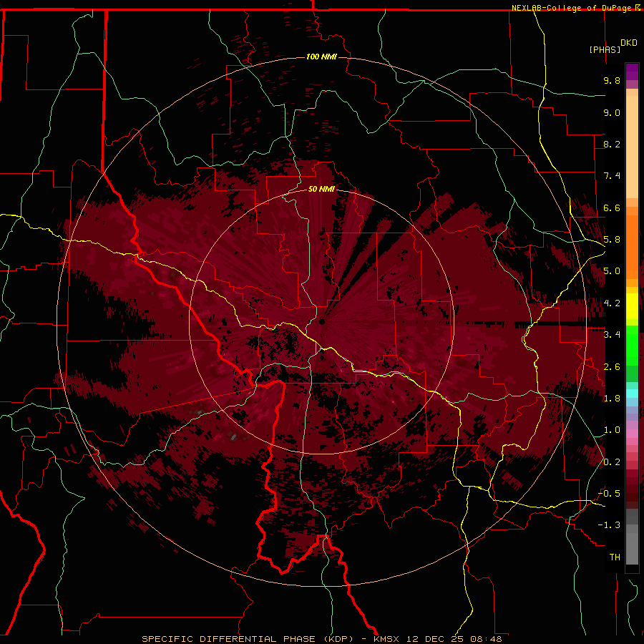Click the -0.5 value on the color scale
The image size is (644, 644).
(609, 494)
